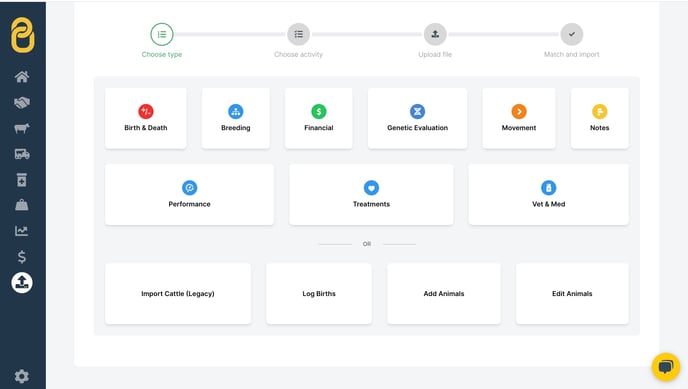Image resolution: width=688 pixels, height=389 pixels.
Task: Open the cattle icon in sidebar
Action: (x=22, y=128)
